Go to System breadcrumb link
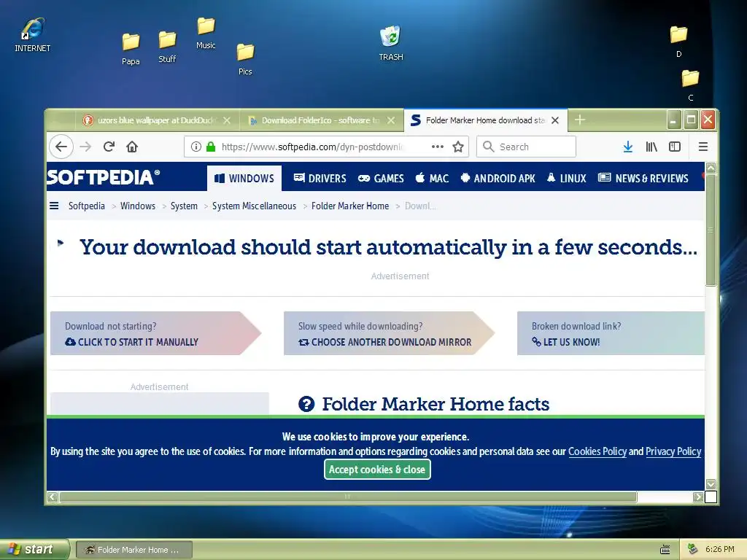 (184, 206)
